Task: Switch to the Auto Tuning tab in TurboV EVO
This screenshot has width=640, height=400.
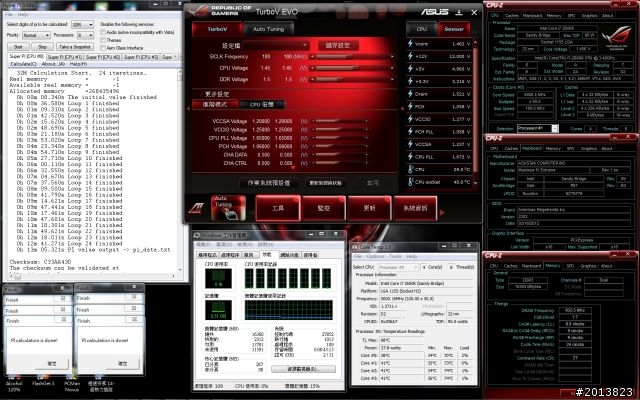Action: [268, 29]
